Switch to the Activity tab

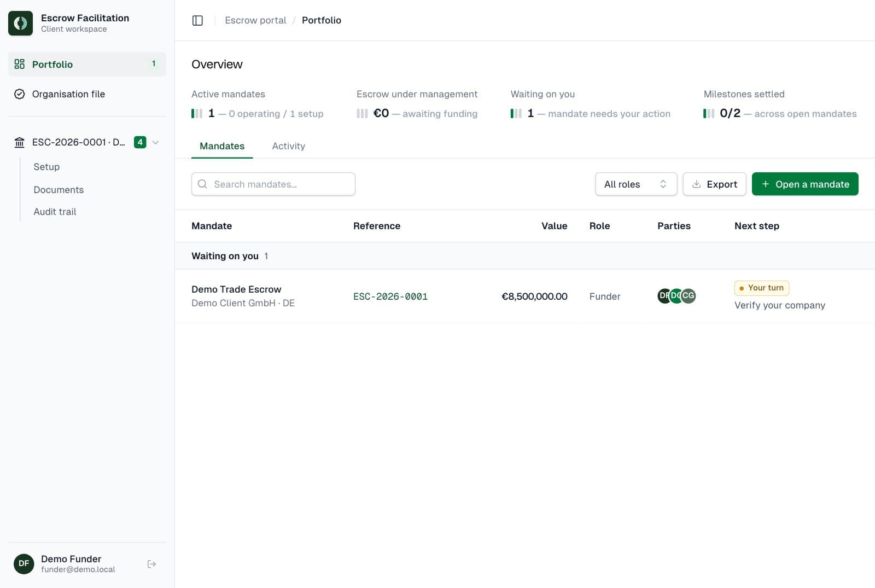[288, 146]
